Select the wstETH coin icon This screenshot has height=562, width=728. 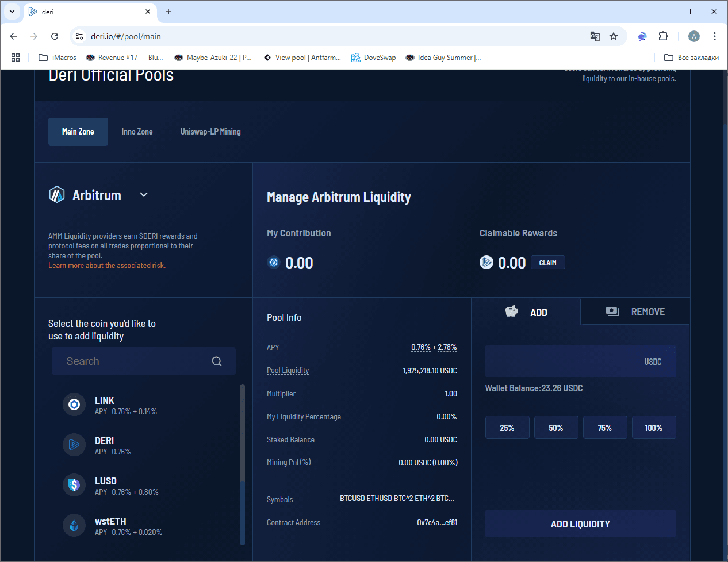[74, 525]
